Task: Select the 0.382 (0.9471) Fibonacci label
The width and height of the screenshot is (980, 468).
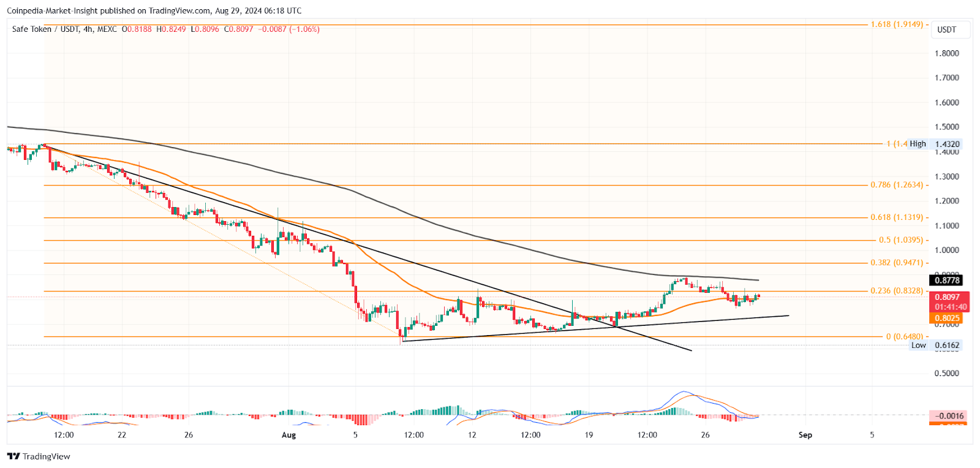Action: [x=897, y=262]
